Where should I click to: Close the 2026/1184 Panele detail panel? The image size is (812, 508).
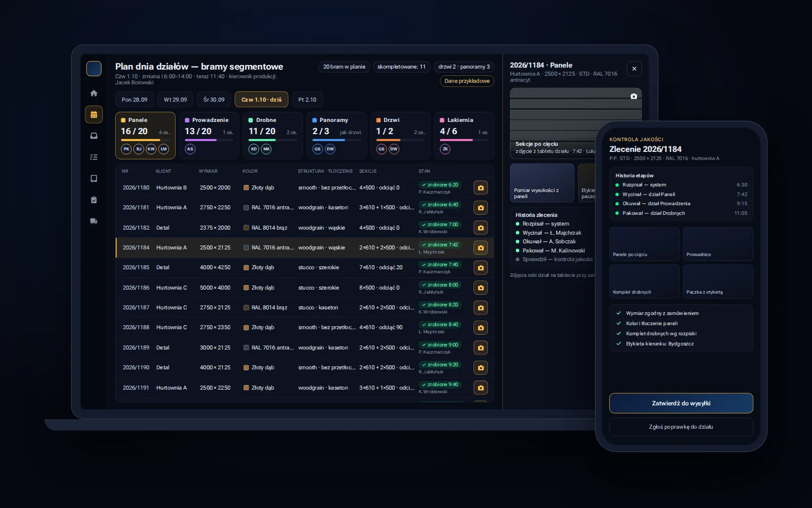634,69
